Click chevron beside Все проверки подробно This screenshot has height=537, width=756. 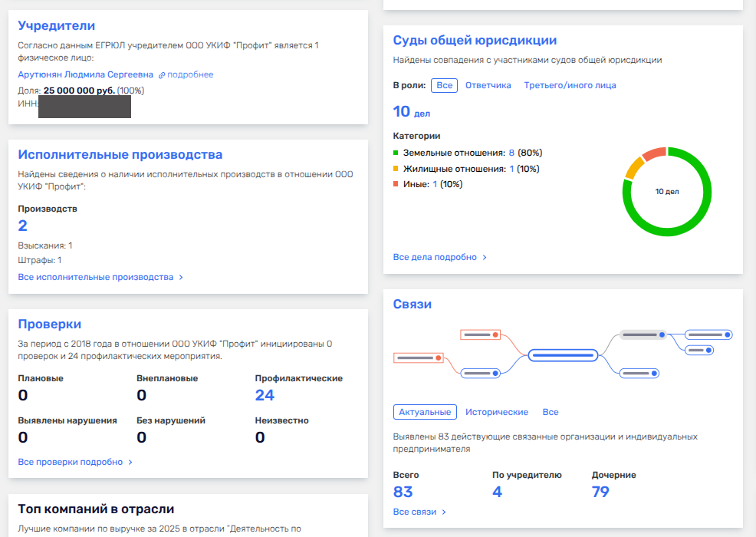coord(130,463)
